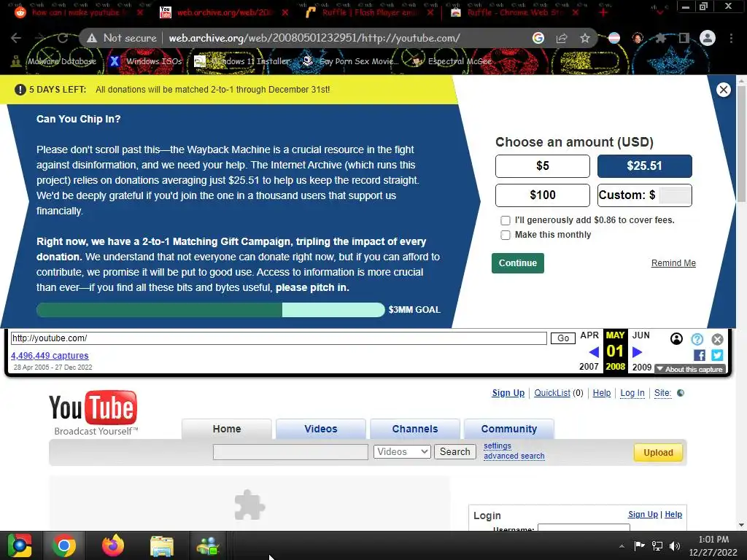Image resolution: width=747 pixels, height=560 pixels.
Task: Click the Google icon in address bar
Action: click(x=538, y=38)
